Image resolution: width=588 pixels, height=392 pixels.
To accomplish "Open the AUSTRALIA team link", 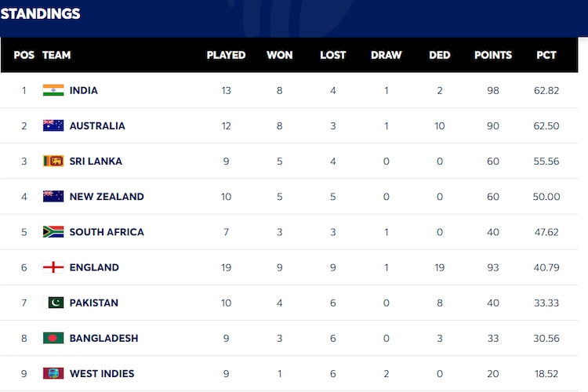I will (x=97, y=125).
